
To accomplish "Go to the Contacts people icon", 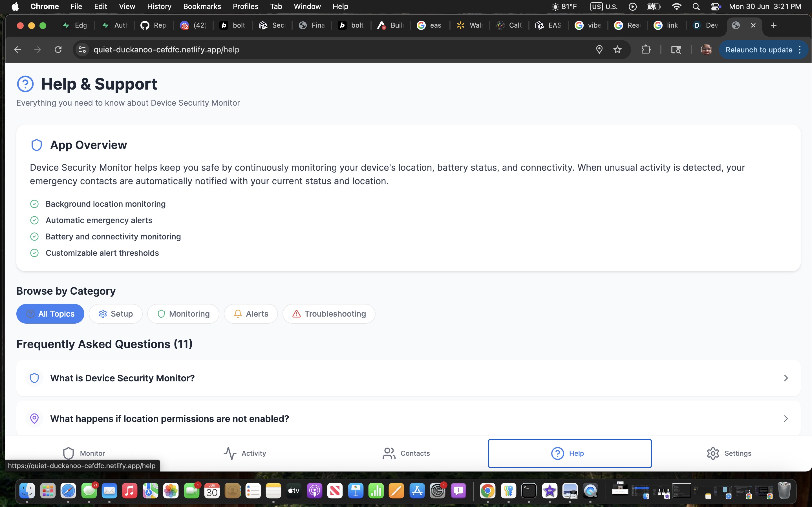I will tap(389, 453).
